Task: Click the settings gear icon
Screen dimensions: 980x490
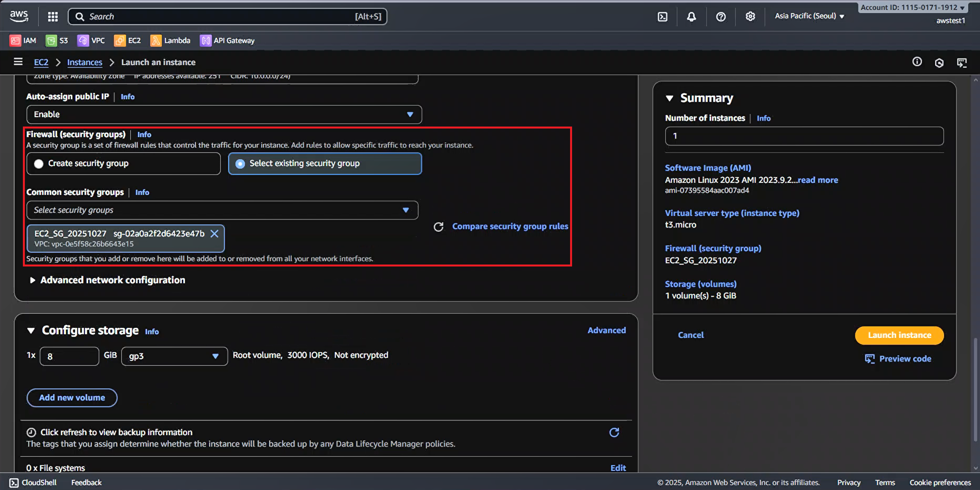Action: click(x=750, y=17)
